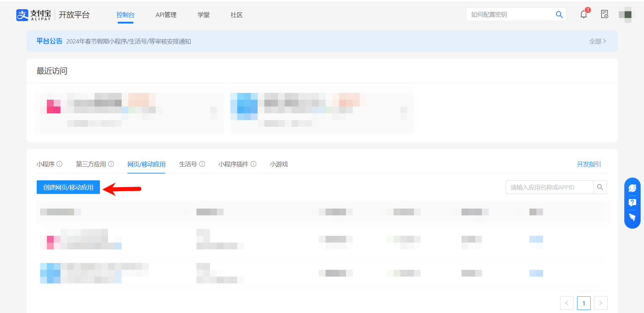The height and width of the screenshot is (313, 644).
Task: Click the planet icon in the floating sidebar
Action: [632, 187]
